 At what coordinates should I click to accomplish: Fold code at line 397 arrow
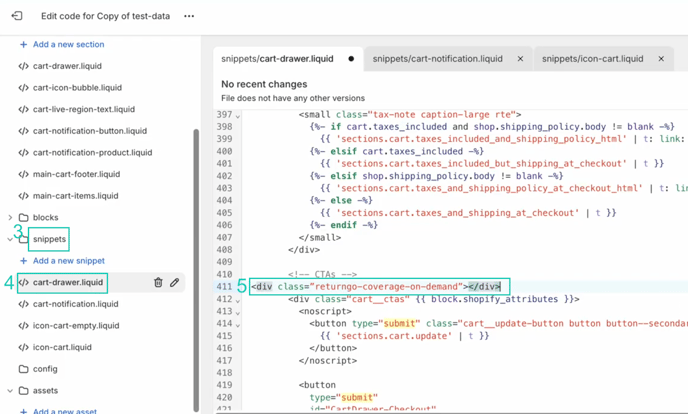point(238,116)
